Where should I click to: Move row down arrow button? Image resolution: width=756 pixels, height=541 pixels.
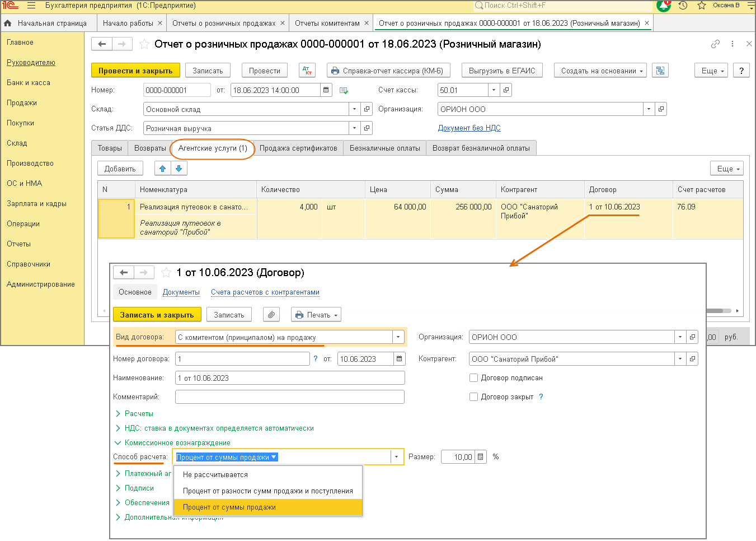click(x=179, y=169)
